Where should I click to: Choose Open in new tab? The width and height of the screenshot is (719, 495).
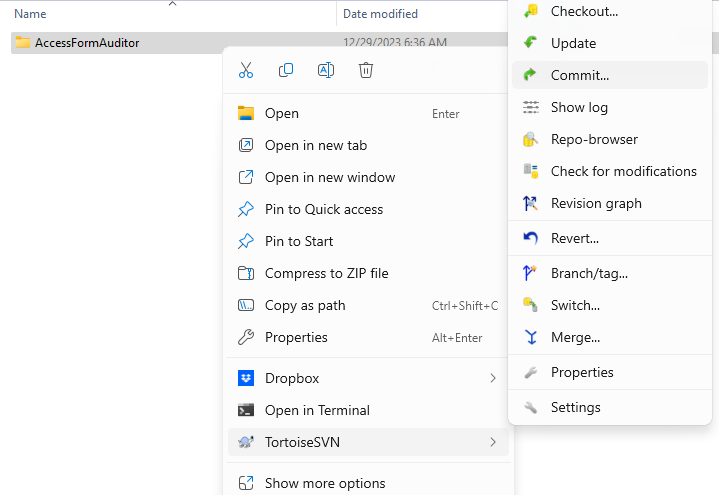click(x=368, y=145)
